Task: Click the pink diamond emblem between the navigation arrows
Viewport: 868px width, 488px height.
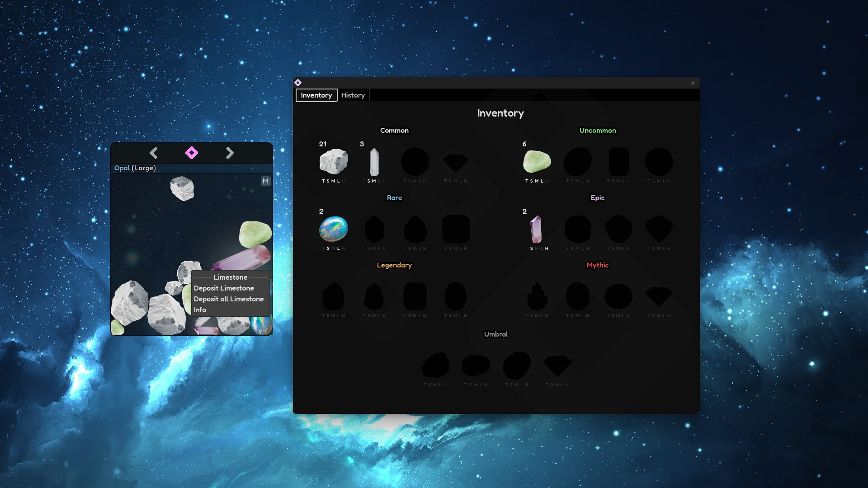Action: coord(192,153)
